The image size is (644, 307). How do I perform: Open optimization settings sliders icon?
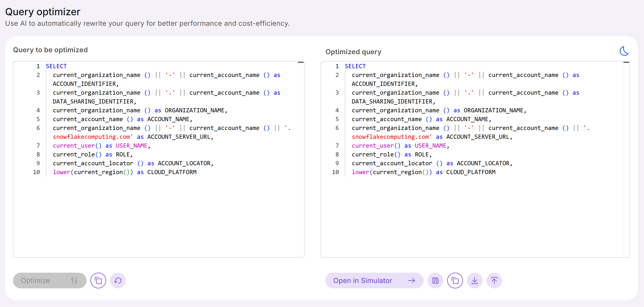tap(74, 281)
